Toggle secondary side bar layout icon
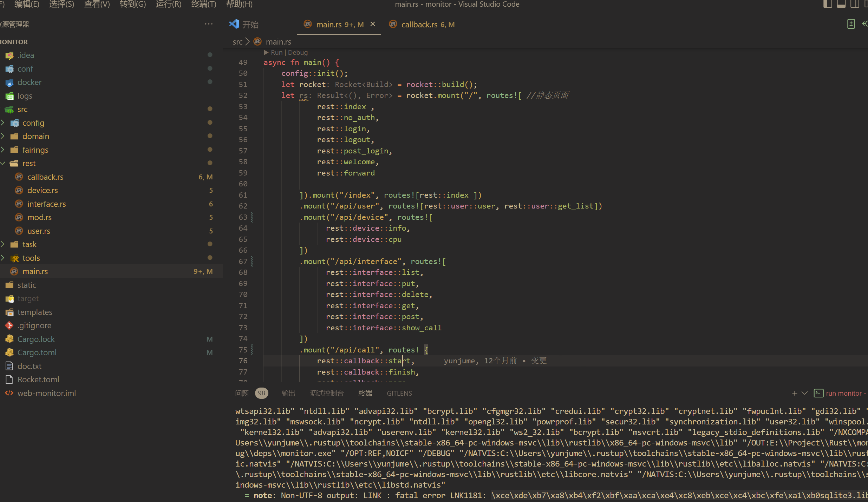This screenshot has height=502, width=868. pos(855,4)
